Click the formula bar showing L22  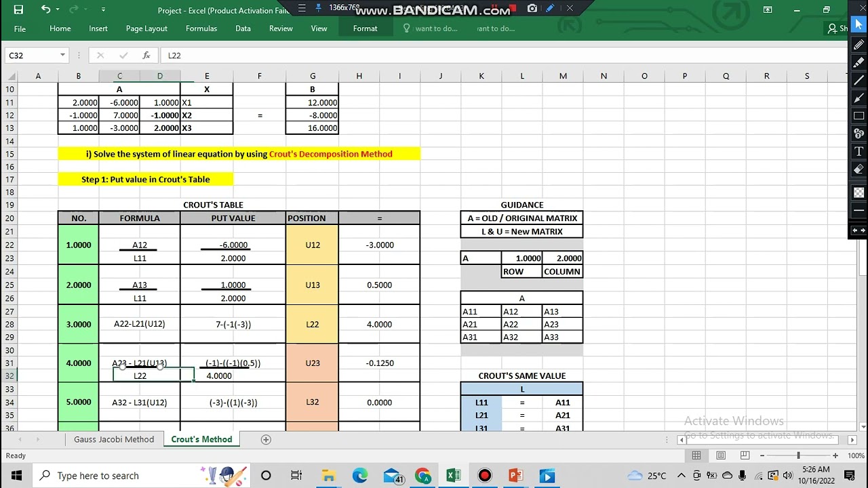click(502, 56)
